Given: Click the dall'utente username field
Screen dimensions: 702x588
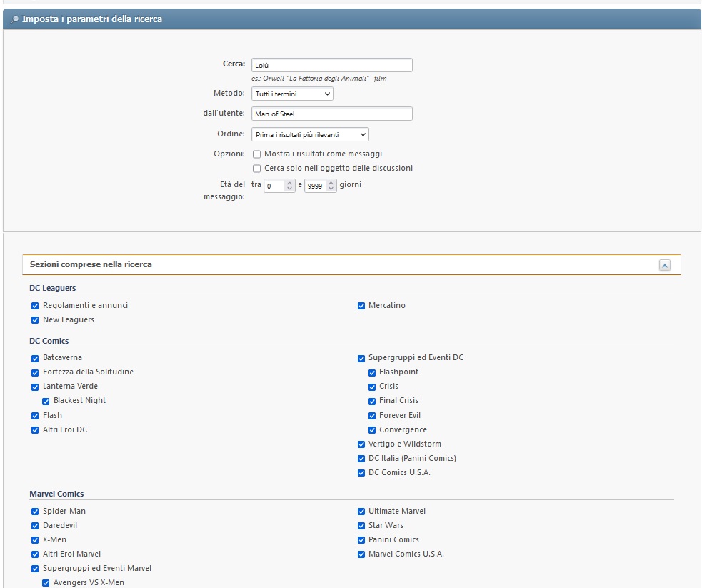Looking at the screenshot, I should pyautogui.click(x=332, y=114).
